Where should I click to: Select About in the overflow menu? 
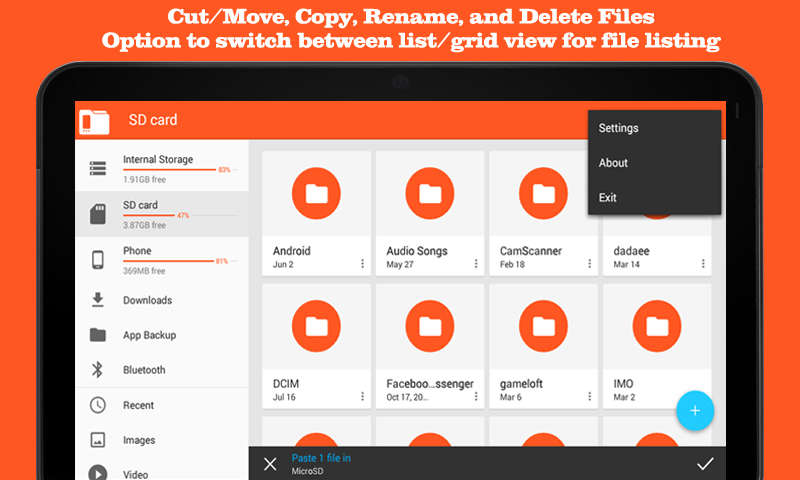coord(613,163)
